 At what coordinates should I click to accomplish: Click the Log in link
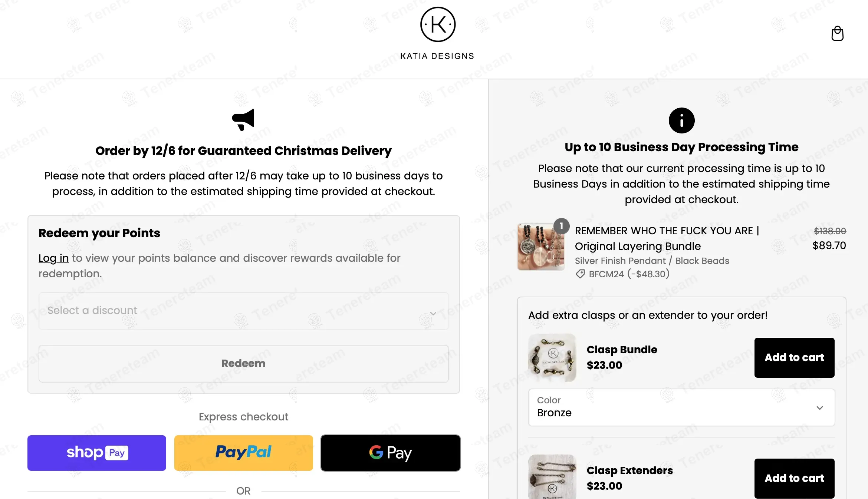point(53,258)
